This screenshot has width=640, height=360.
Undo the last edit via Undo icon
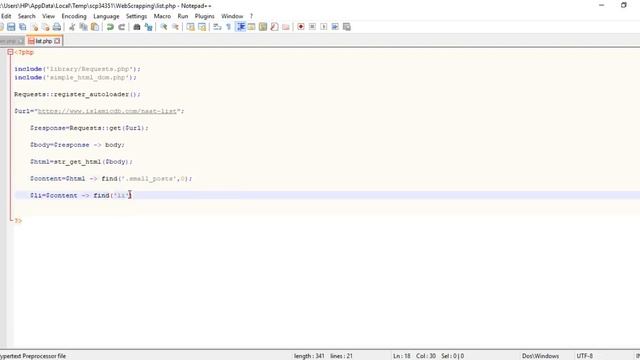(x=110, y=27)
